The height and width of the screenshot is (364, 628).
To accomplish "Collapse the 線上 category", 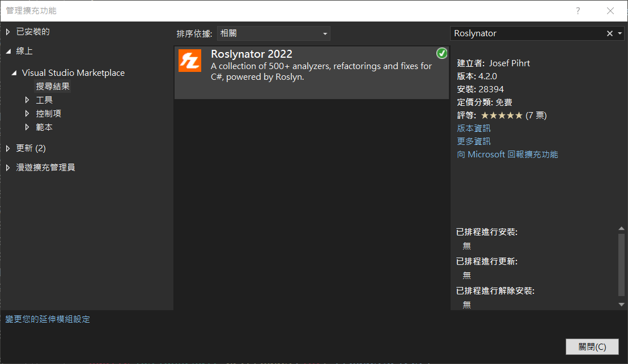I will 8,51.
